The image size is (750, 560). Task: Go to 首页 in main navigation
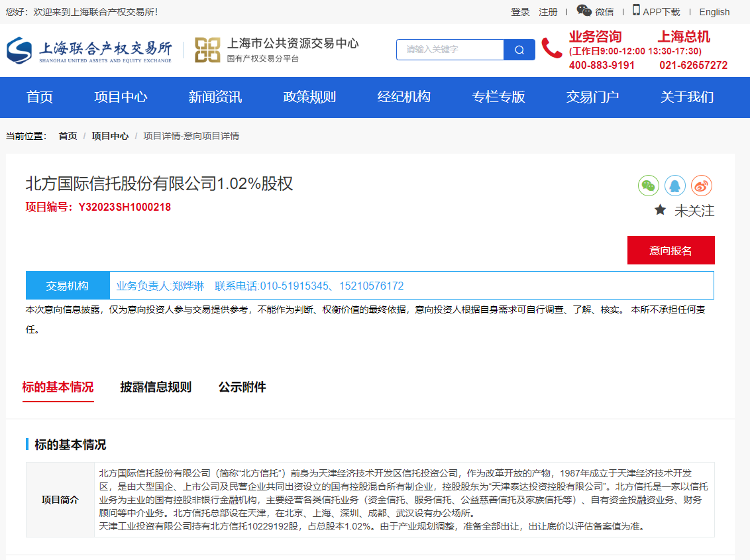coord(40,97)
